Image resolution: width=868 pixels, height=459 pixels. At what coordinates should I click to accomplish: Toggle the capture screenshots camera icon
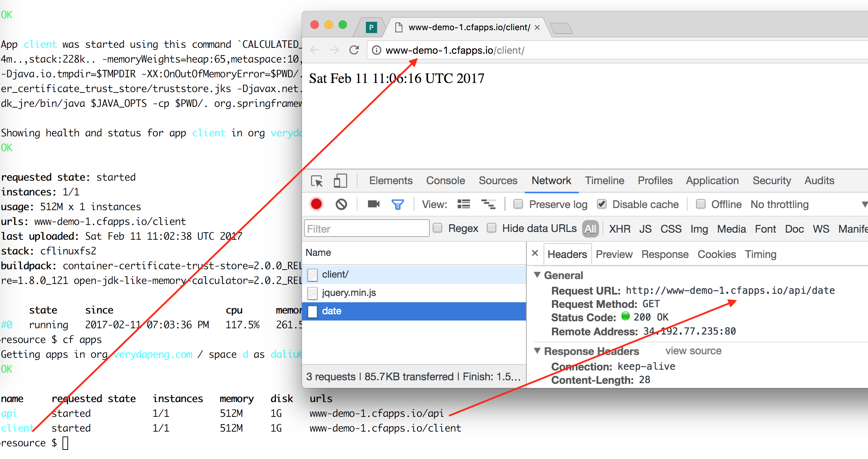(x=373, y=204)
